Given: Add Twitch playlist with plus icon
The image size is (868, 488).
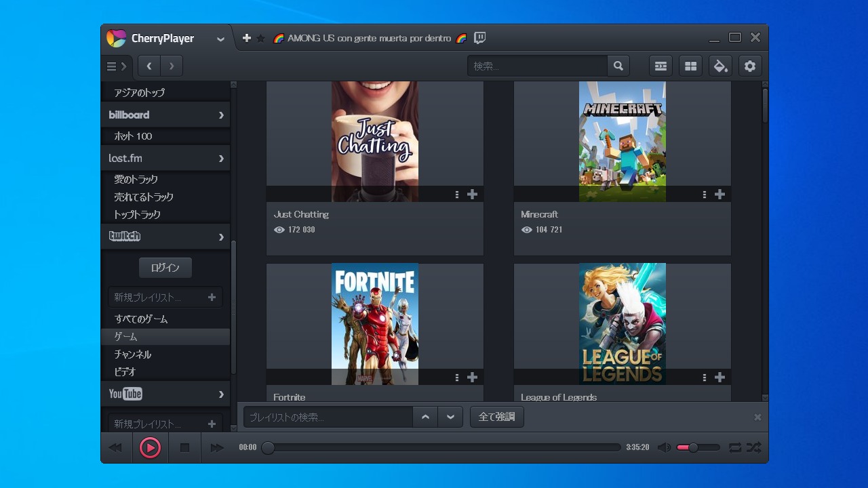Looking at the screenshot, I should [212, 298].
